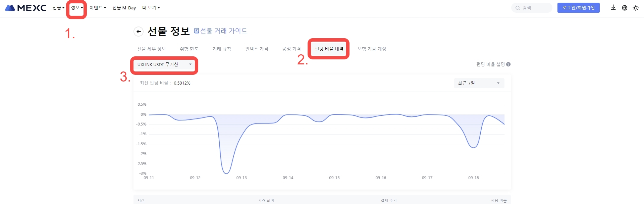Click the funding rate explanation help icon
This screenshot has height=204, width=644.
pos(508,64)
